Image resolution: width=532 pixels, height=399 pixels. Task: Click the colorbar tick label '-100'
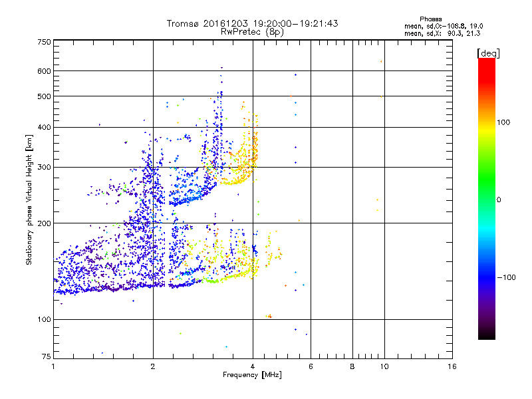[x=506, y=277]
